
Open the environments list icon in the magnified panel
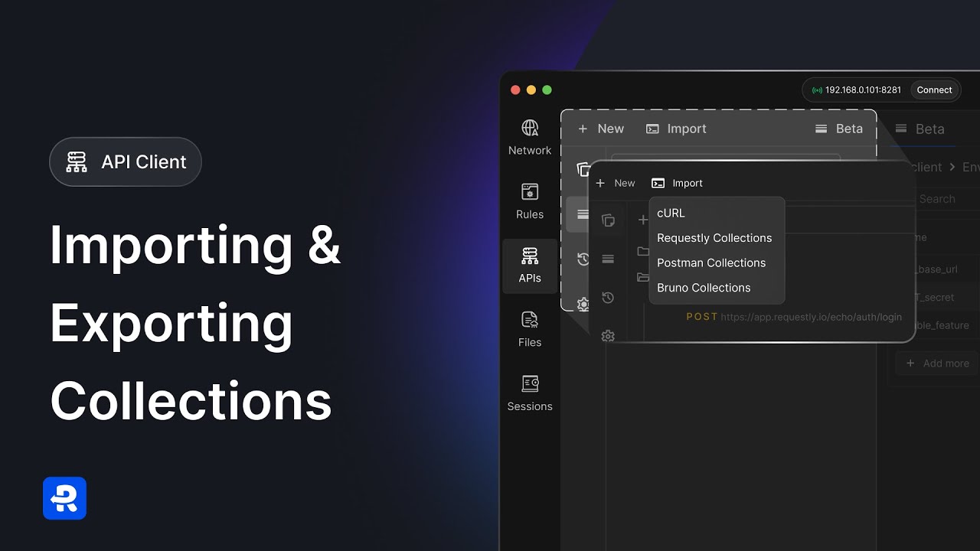(x=609, y=259)
